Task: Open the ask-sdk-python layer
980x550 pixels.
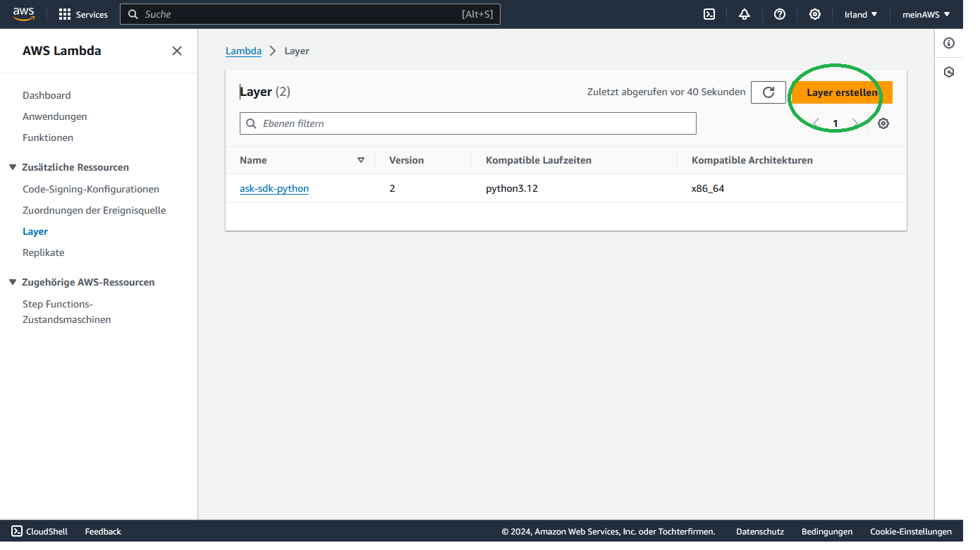Action: [x=274, y=188]
